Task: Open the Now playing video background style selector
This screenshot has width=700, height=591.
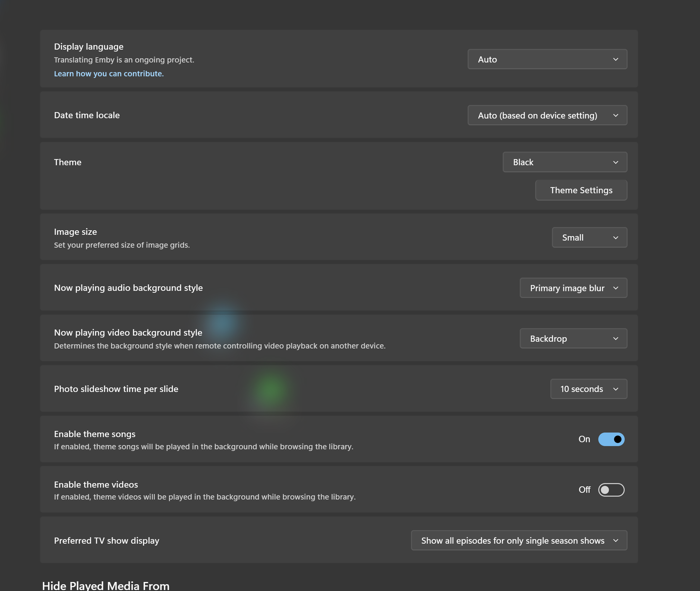Action: (573, 338)
